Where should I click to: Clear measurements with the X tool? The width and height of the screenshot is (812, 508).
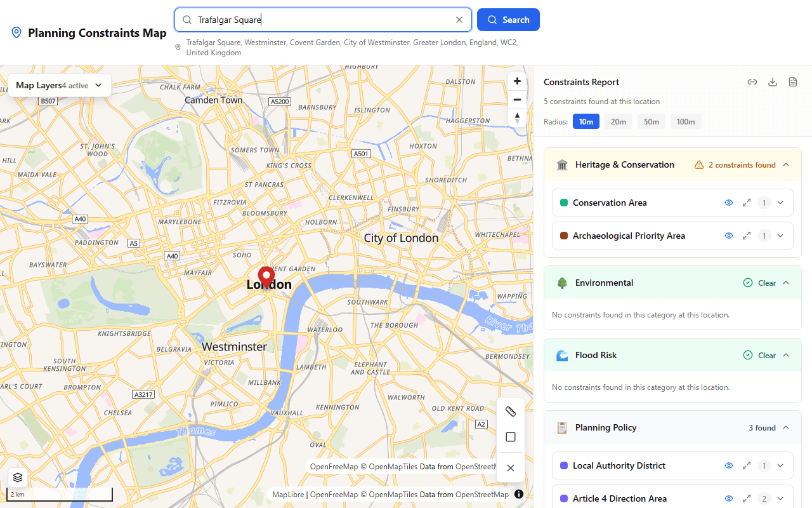(511, 467)
